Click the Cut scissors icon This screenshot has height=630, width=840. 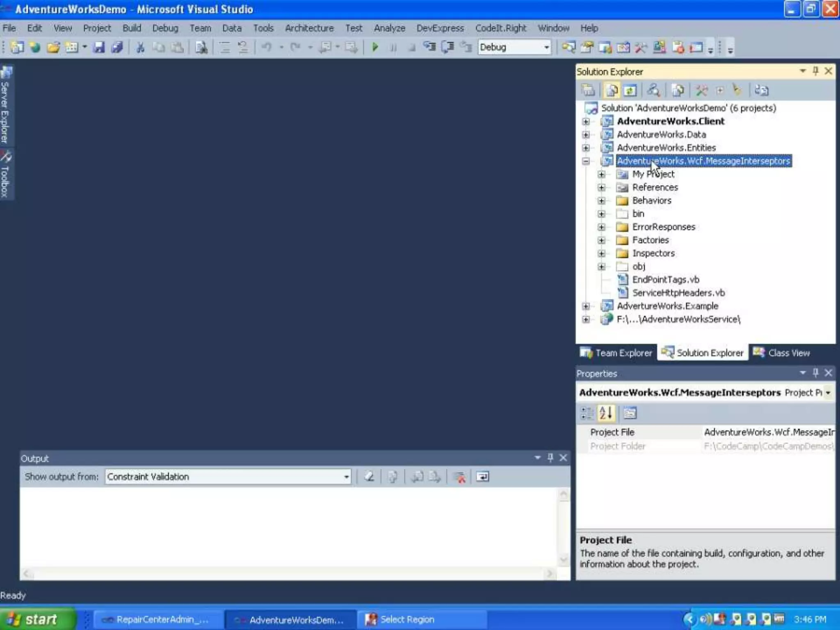[x=140, y=47]
